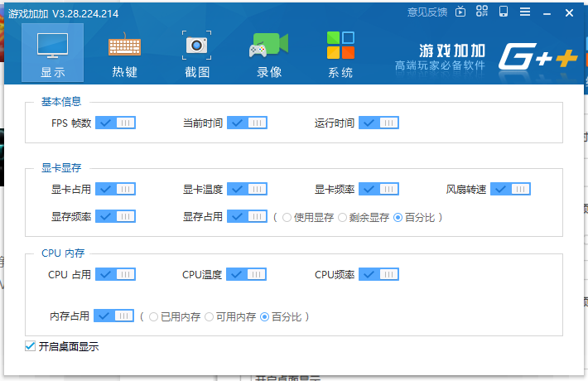The height and width of the screenshot is (381, 588).
Task: Click the 游戏加加 V3.28.224.214 title text
Action: click(x=64, y=14)
